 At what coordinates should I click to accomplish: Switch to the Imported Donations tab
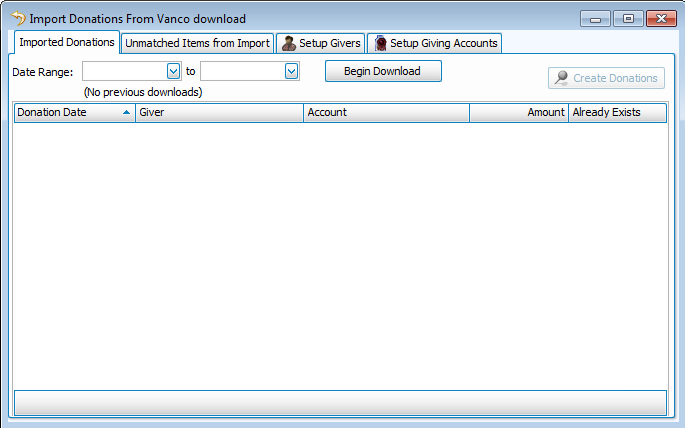66,42
